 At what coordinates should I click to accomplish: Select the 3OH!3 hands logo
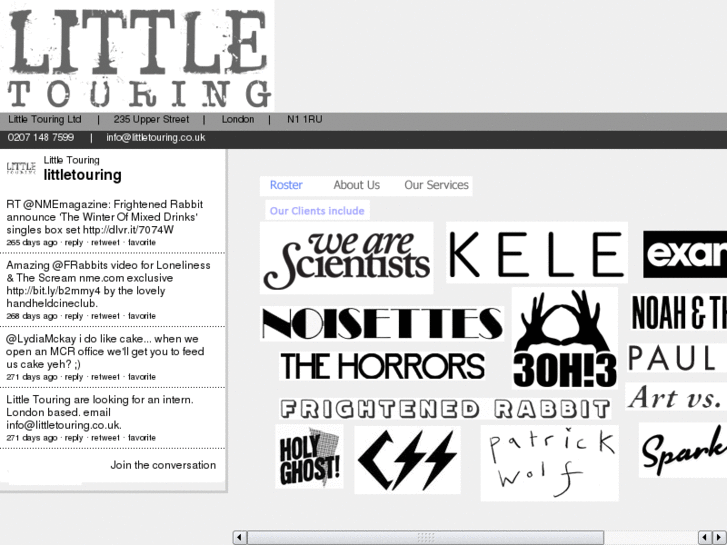pos(565,338)
